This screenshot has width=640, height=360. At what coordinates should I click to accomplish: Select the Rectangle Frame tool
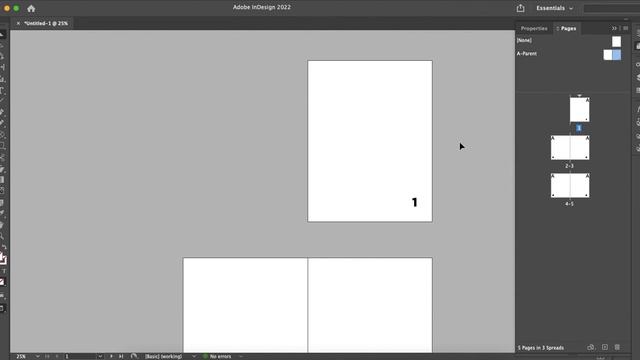2,134
